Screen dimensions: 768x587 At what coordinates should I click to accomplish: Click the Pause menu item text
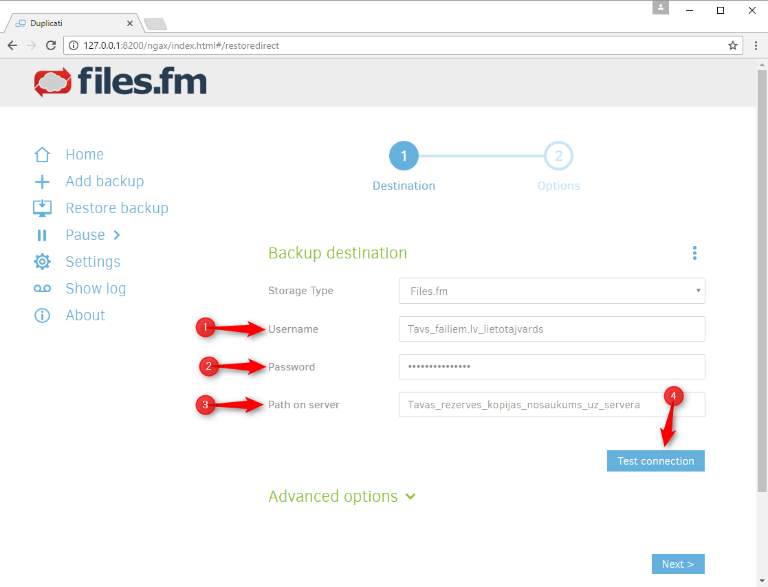click(x=85, y=235)
